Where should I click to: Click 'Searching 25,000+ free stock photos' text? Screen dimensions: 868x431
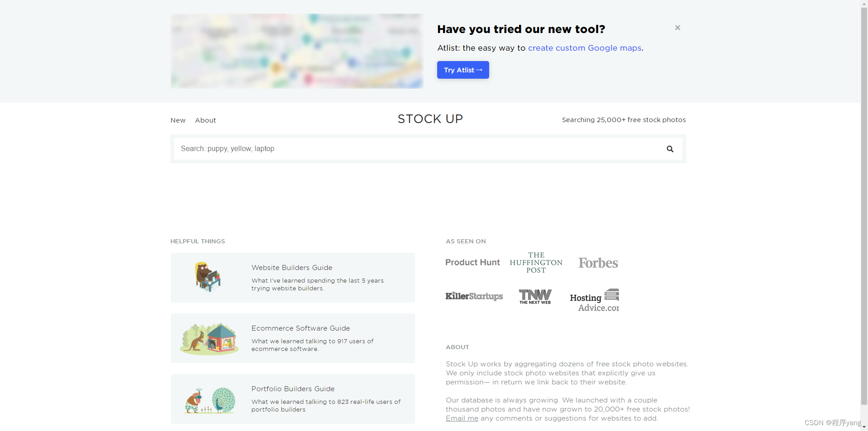(x=624, y=120)
